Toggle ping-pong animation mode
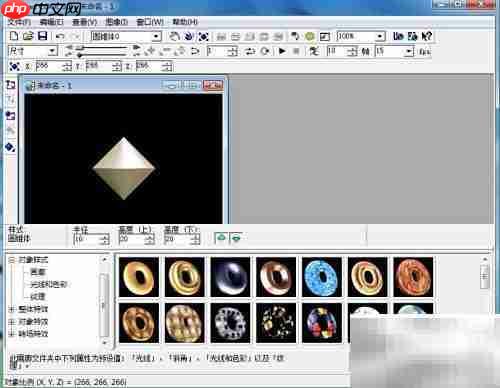The image size is (500, 388). click(250, 51)
